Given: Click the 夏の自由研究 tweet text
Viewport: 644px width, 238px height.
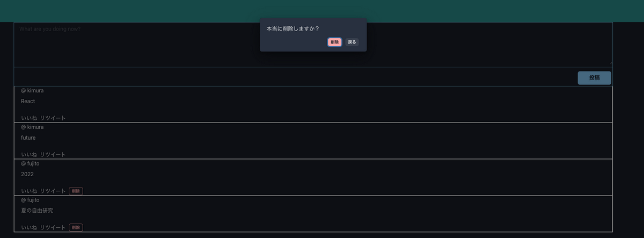Looking at the screenshot, I should (x=37, y=211).
